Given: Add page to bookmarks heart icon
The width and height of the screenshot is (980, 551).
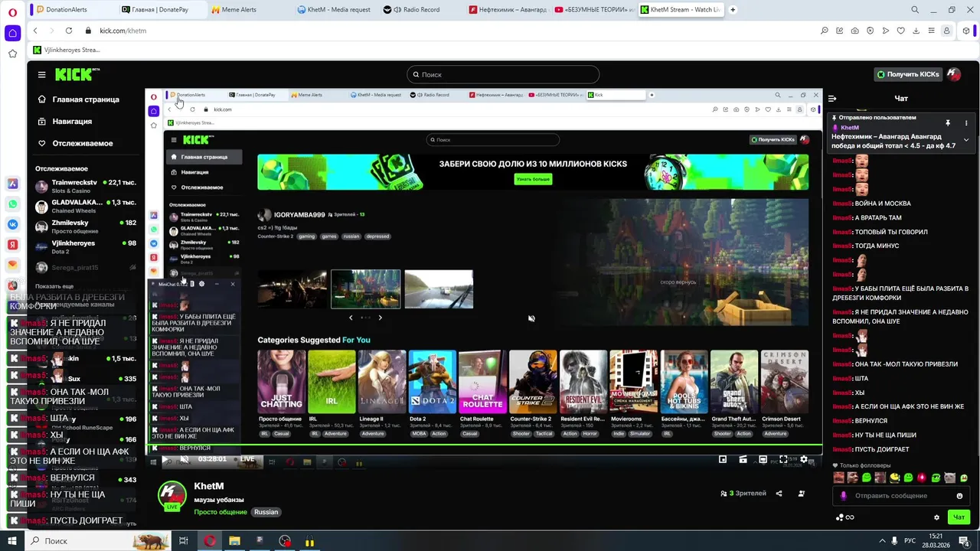Looking at the screenshot, I should point(901,31).
